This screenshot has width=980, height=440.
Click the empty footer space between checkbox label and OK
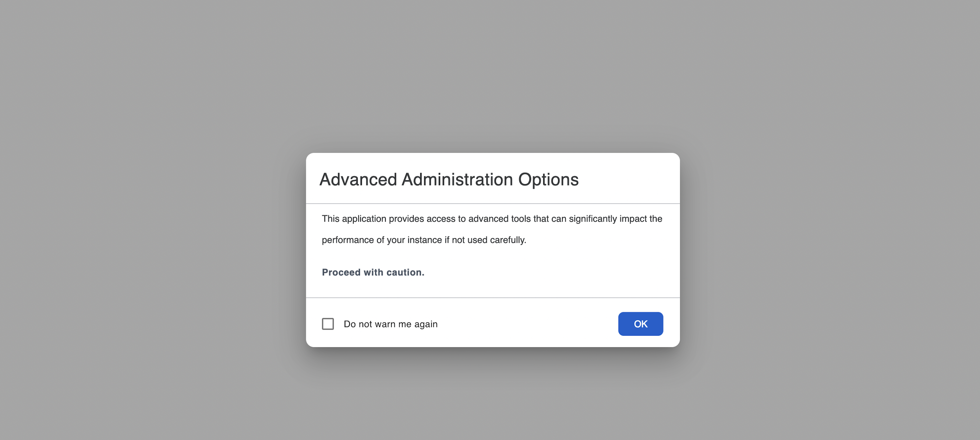pyautogui.click(x=529, y=324)
